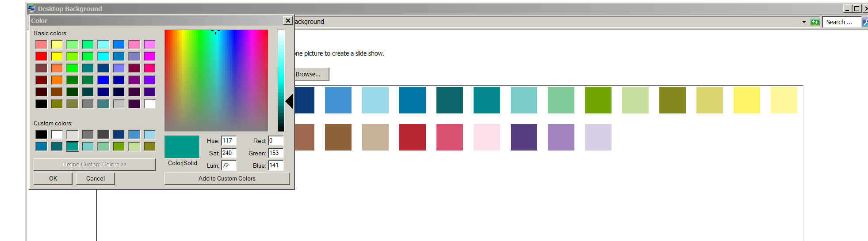
Task: Click inside the luminance gradient bar
Action: click(x=281, y=80)
